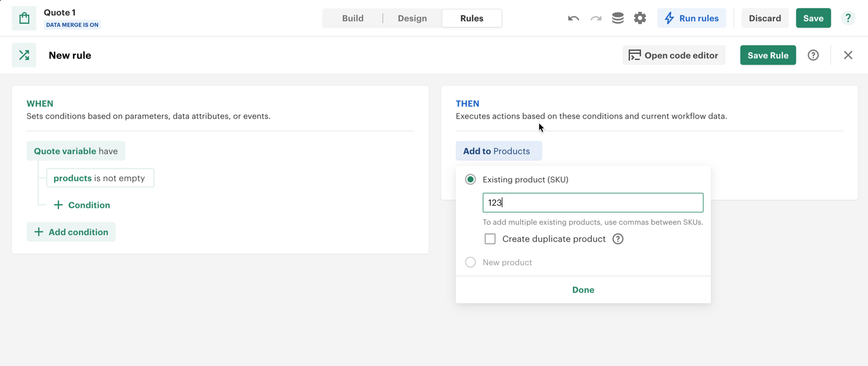Screen dimensions: 868x366
Task: Open the products is not empty condition
Action: [x=100, y=177]
